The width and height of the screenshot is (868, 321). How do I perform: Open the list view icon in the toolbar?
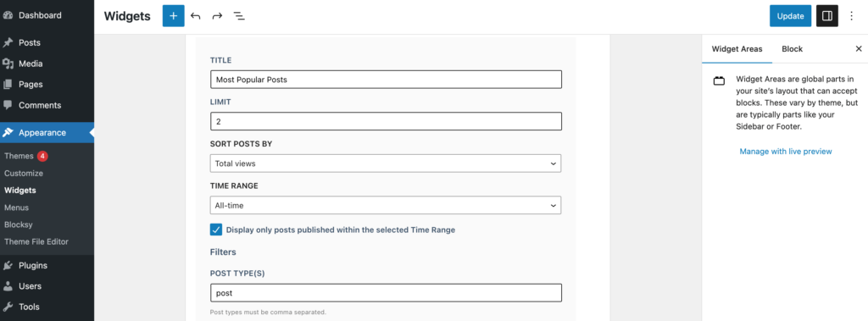point(239,16)
